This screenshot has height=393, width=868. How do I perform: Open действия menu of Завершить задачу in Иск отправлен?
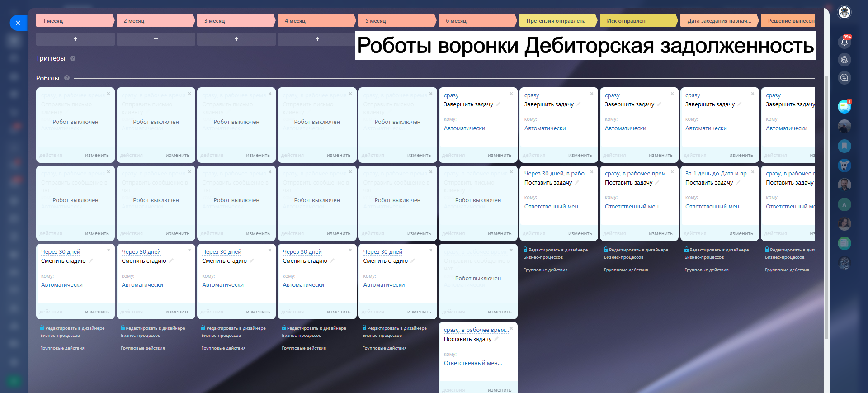click(x=614, y=155)
